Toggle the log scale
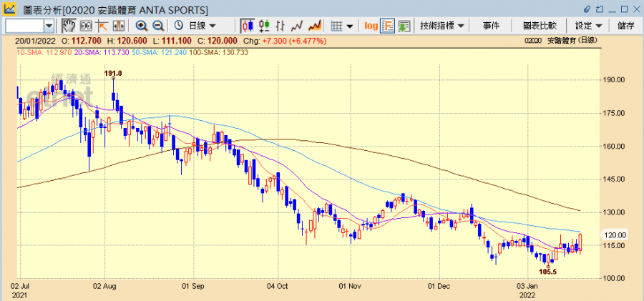Image resolution: width=644 pixels, height=301 pixels. click(371, 26)
